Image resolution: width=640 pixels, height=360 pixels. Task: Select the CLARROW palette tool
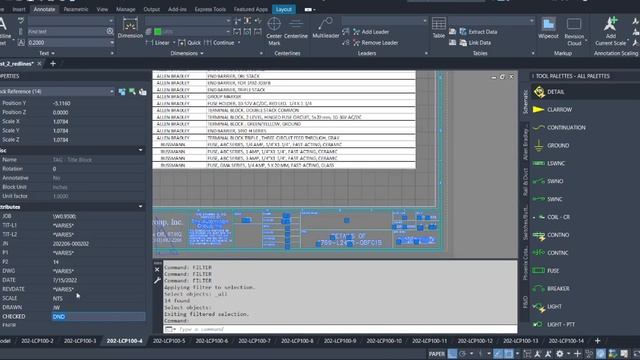(x=552, y=109)
